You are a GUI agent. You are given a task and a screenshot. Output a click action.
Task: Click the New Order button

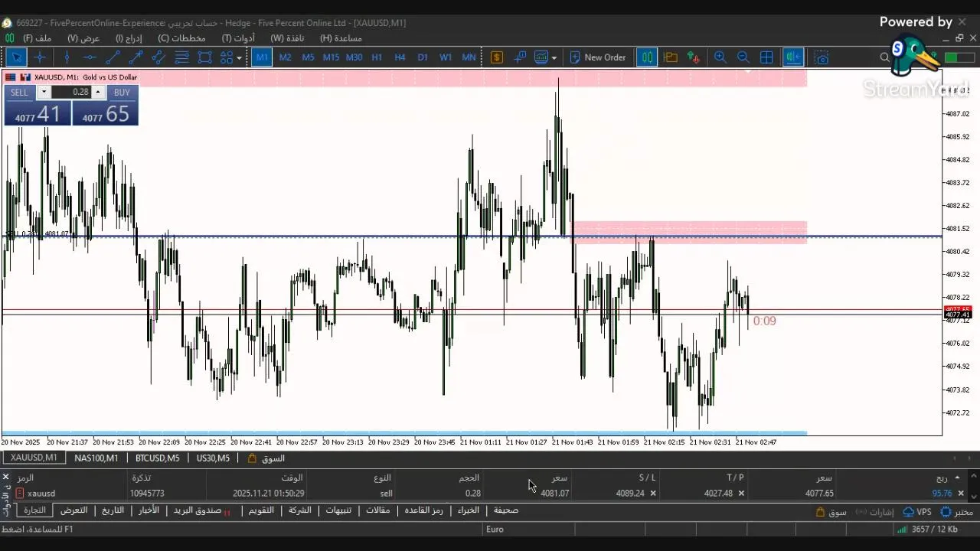click(598, 57)
